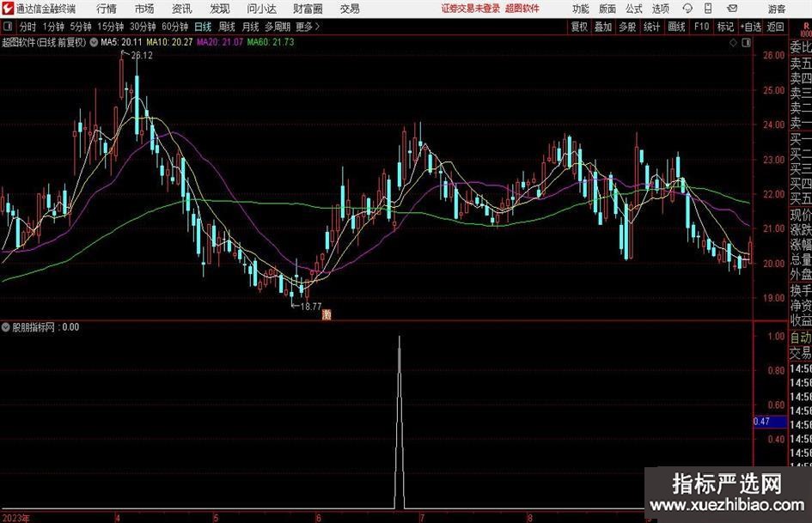Screen dimensions: 812x523
Task: Expand the 更多 periods list
Action: tap(308, 27)
